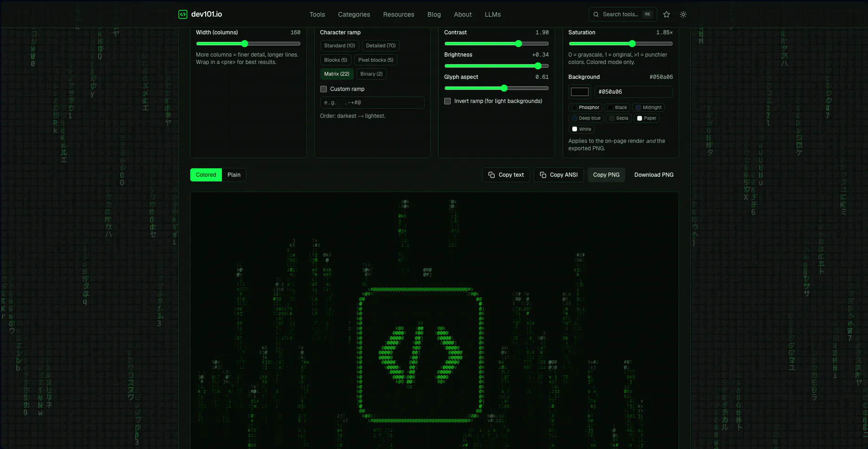868x449 pixels.
Task: Select Pixel blocks (5) ramp
Action: (376, 60)
